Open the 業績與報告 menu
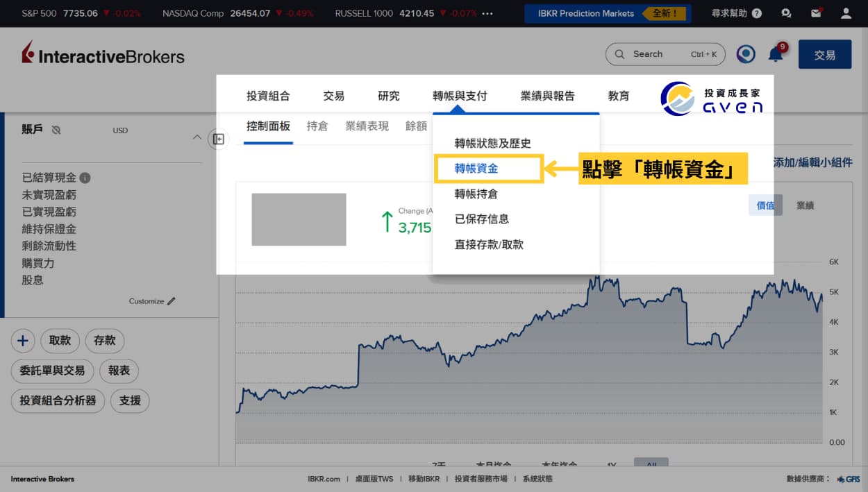This screenshot has width=868, height=492. point(548,96)
